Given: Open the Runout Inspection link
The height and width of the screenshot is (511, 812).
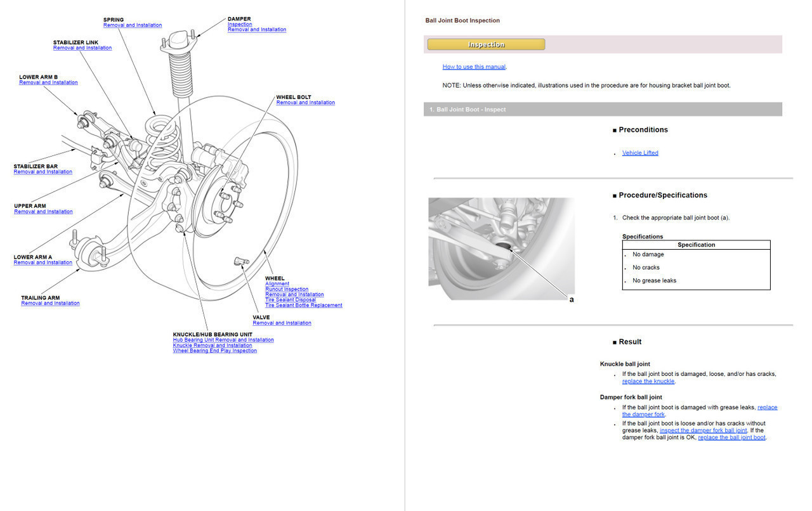Looking at the screenshot, I should (287, 289).
